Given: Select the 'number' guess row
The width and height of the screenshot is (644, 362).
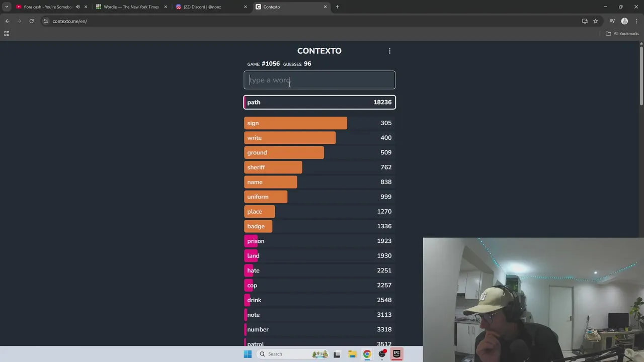Looking at the screenshot, I should click(x=319, y=329).
